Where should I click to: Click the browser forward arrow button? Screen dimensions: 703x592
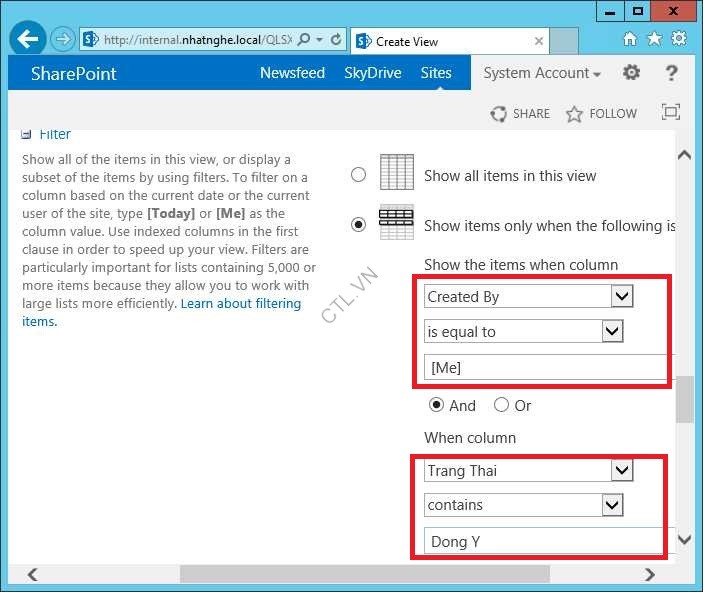(x=63, y=40)
